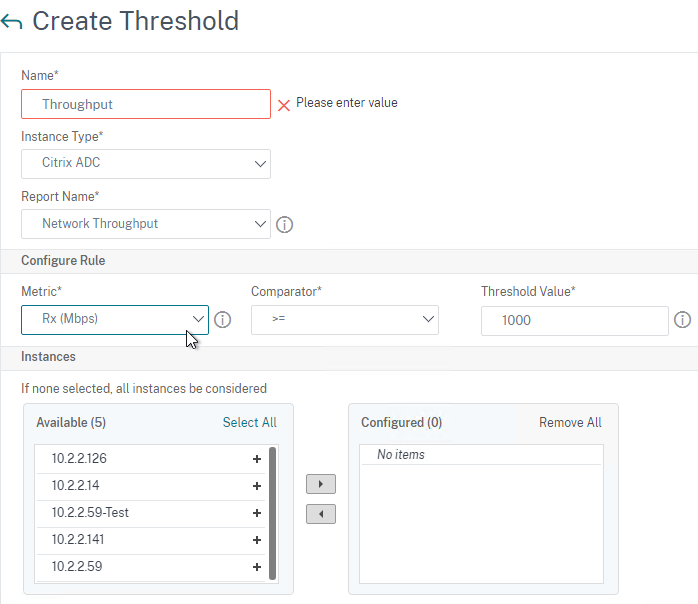Click Select All available instances
Image resolution: width=698 pixels, height=604 pixels.
[250, 422]
